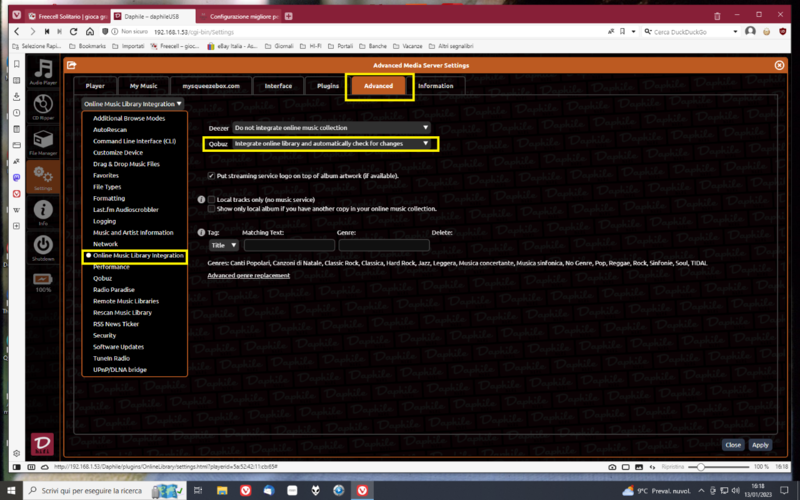Click the Apply button
This screenshot has width=800, height=500.
760,445
